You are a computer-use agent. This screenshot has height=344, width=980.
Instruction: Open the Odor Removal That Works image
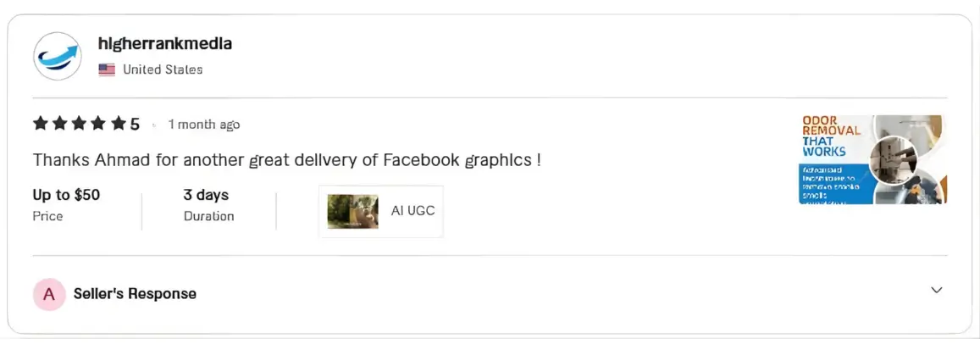pos(872,159)
